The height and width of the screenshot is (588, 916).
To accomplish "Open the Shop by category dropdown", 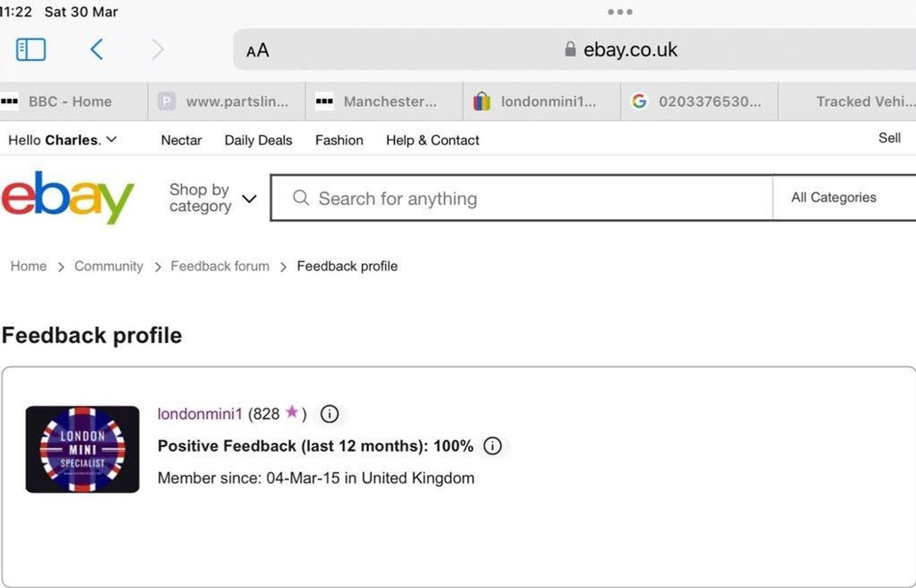I will point(212,198).
